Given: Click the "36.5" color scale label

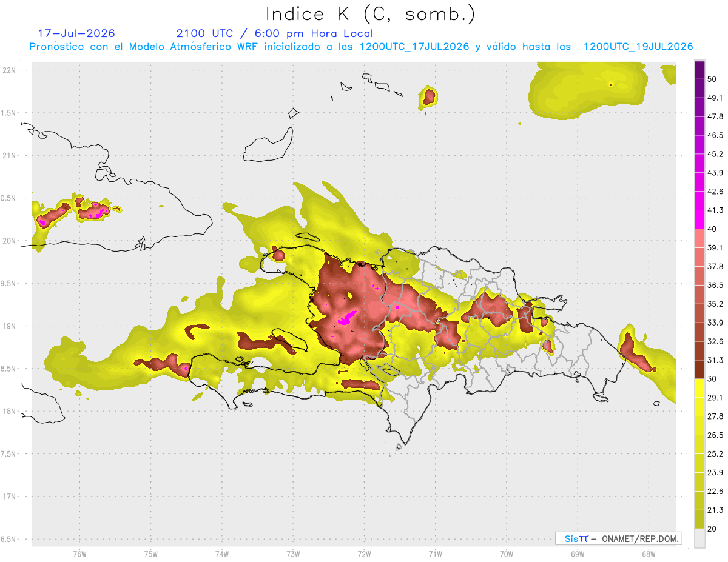Looking at the screenshot, I should [x=716, y=285].
